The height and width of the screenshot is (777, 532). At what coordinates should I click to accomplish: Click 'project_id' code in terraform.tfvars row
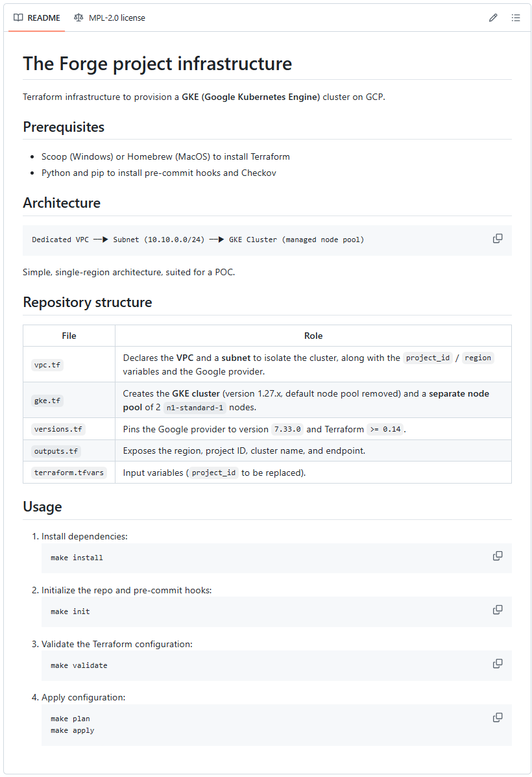click(x=213, y=473)
